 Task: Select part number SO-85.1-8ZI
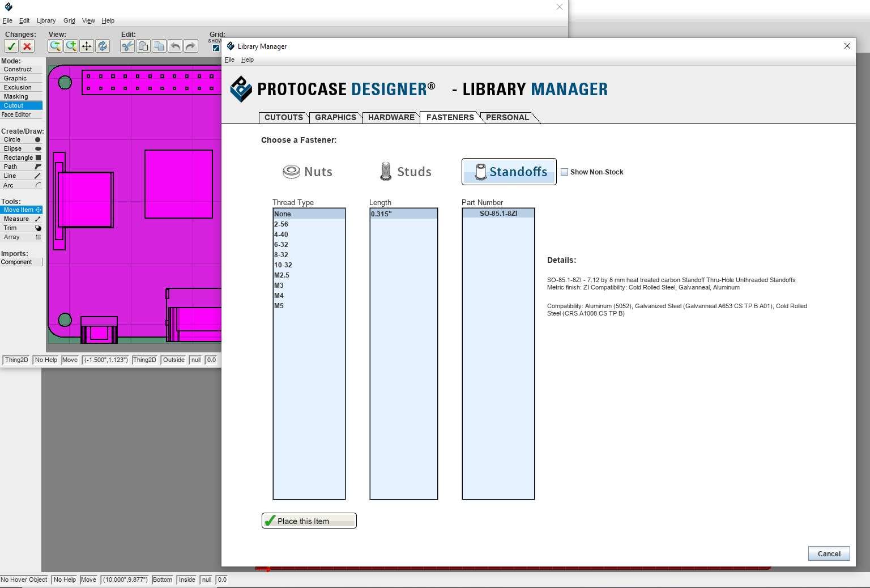[x=498, y=214]
